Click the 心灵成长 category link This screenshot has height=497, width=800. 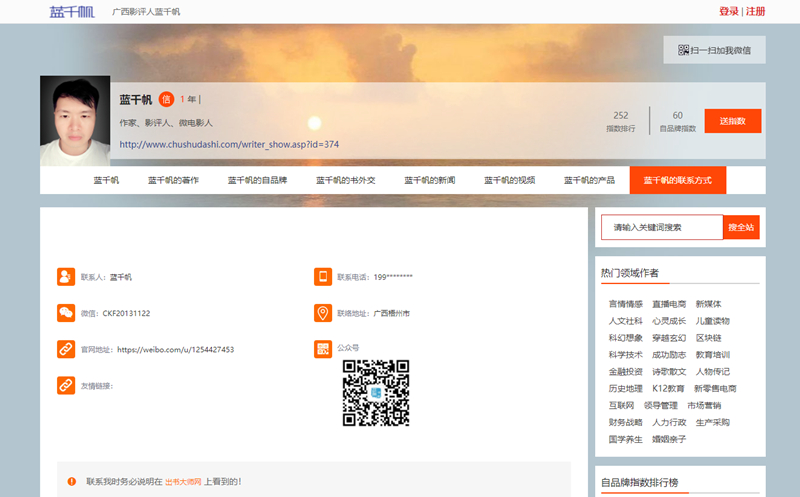click(x=669, y=321)
